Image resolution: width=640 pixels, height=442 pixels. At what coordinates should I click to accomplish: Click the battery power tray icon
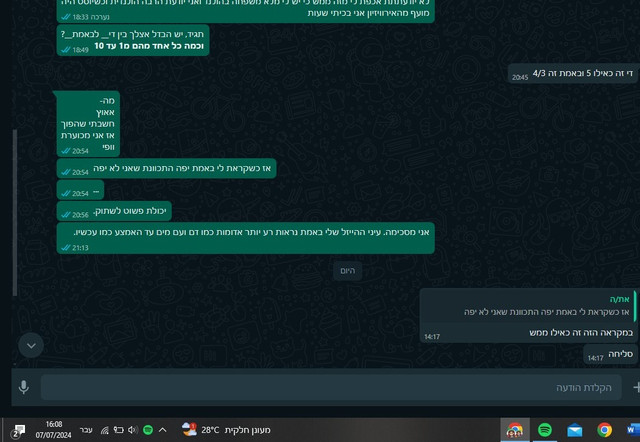click(x=118, y=430)
